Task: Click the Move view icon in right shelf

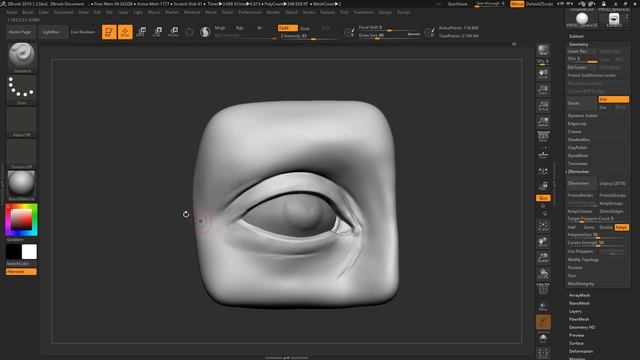Action: (543, 242)
